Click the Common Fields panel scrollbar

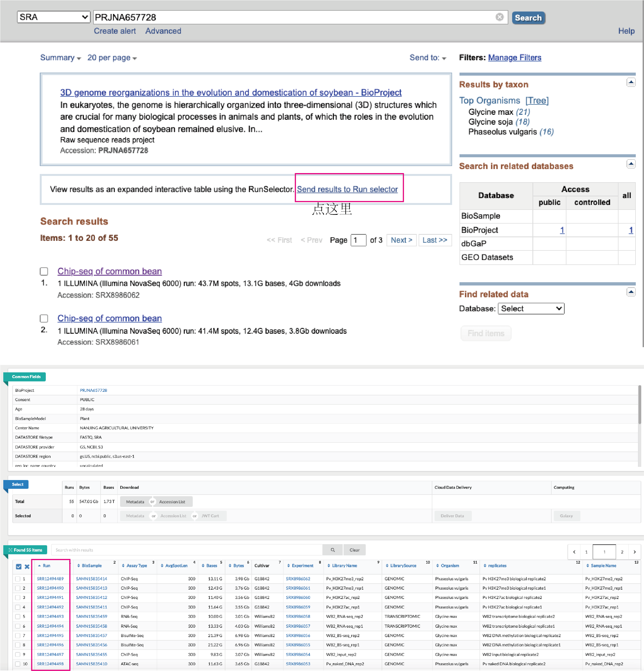click(x=640, y=405)
